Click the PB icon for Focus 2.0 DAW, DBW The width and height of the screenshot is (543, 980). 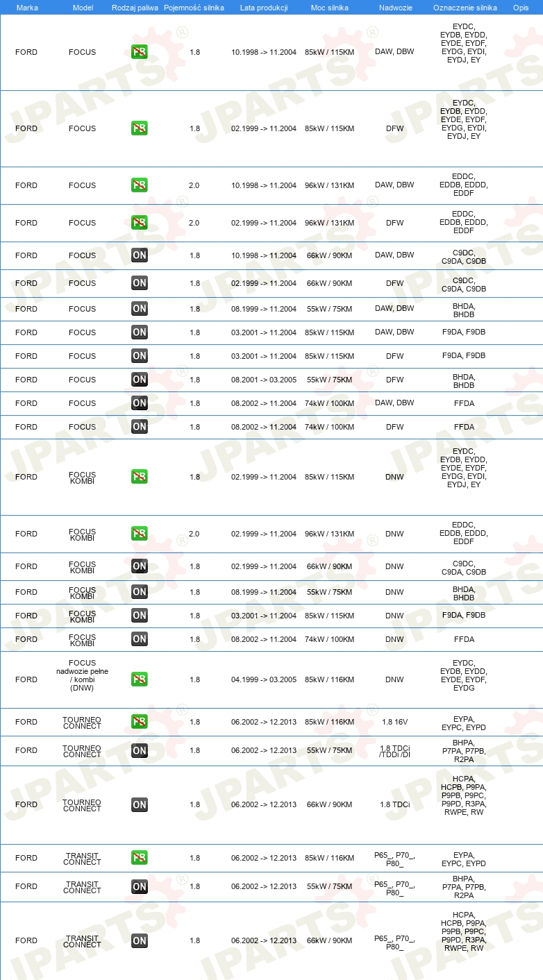click(x=140, y=185)
